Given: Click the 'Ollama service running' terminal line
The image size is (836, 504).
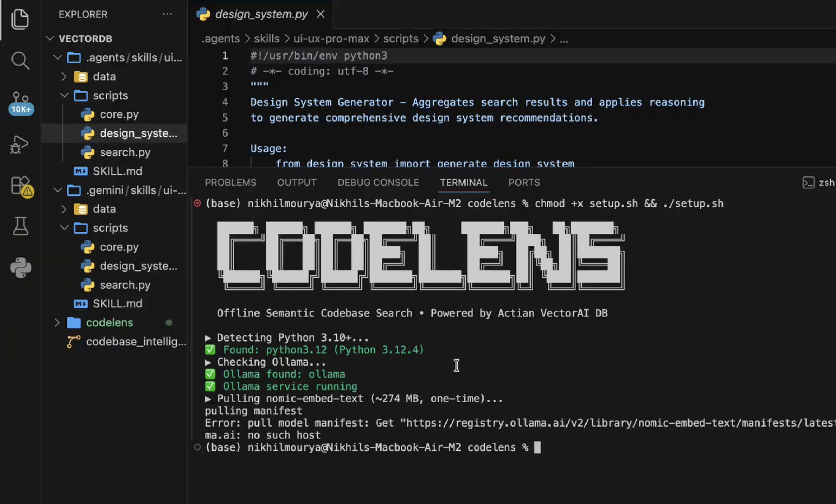Looking at the screenshot, I should [281, 386].
